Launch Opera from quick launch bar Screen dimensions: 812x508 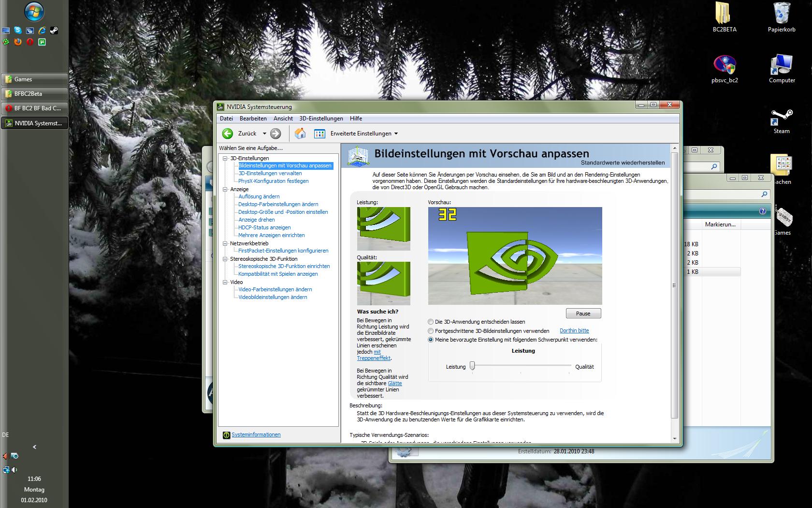[x=30, y=42]
